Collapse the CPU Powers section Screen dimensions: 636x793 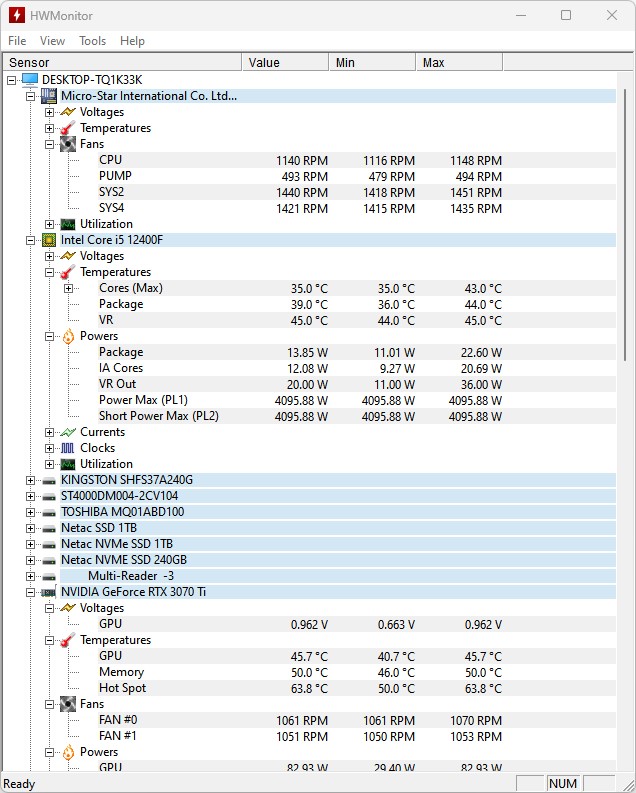pos(49,336)
